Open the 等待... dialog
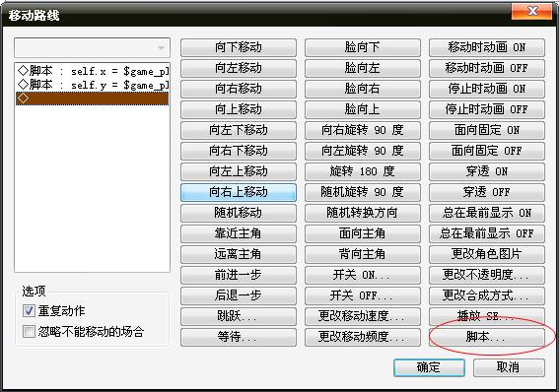The width and height of the screenshot is (559, 392). point(239,337)
